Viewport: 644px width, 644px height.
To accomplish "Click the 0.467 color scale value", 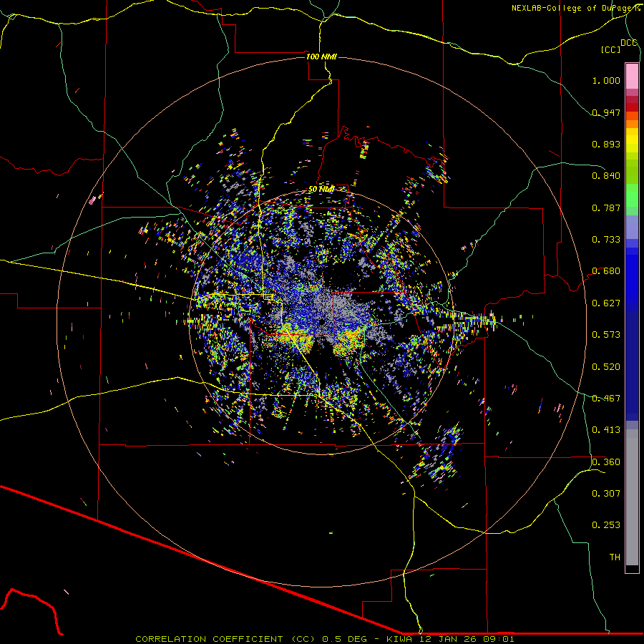I will pos(606,399).
